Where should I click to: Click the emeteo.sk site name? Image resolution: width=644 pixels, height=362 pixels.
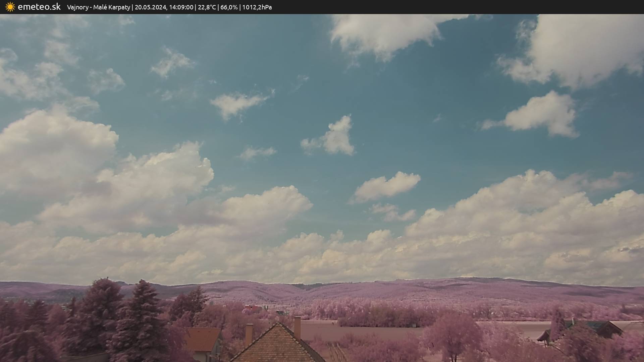coord(39,7)
